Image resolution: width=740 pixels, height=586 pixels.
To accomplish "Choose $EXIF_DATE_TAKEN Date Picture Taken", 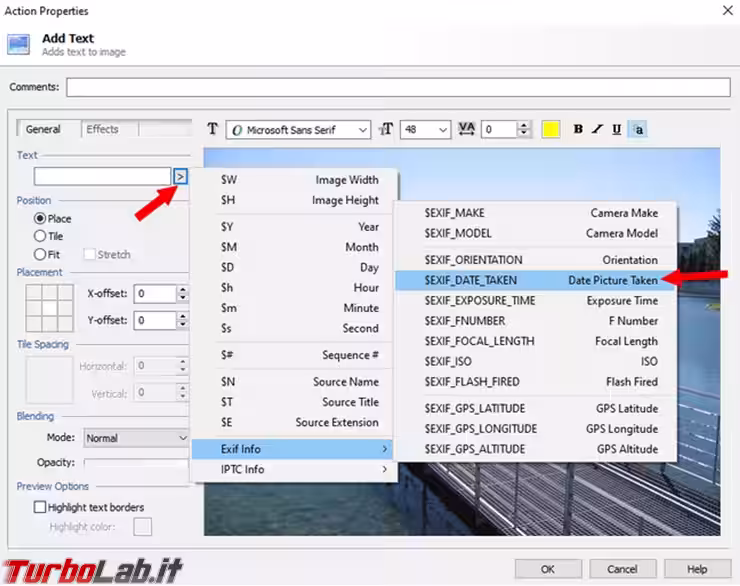I will 535,280.
